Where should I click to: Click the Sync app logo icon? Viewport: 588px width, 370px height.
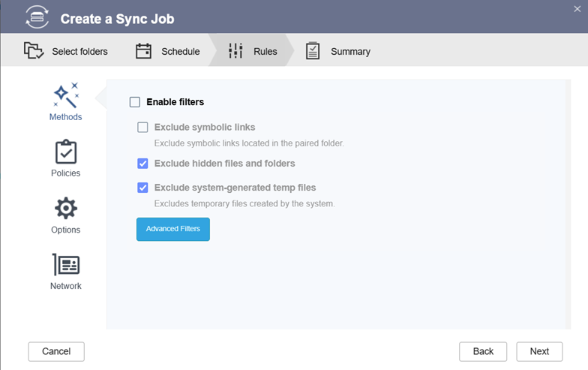[x=36, y=17]
